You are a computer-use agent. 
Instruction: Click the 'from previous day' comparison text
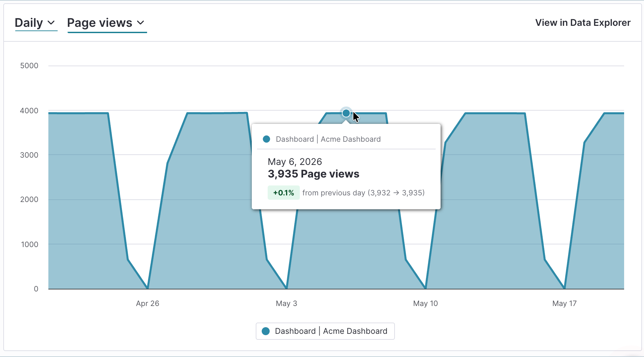point(363,193)
